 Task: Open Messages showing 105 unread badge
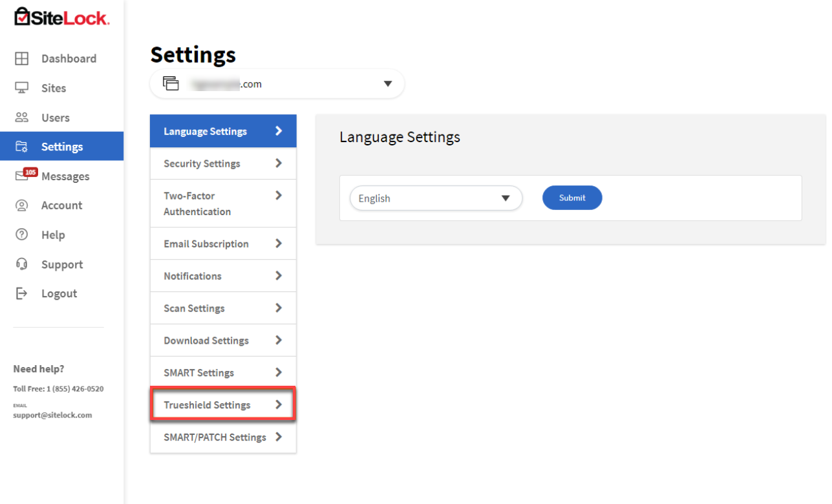click(21, 176)
